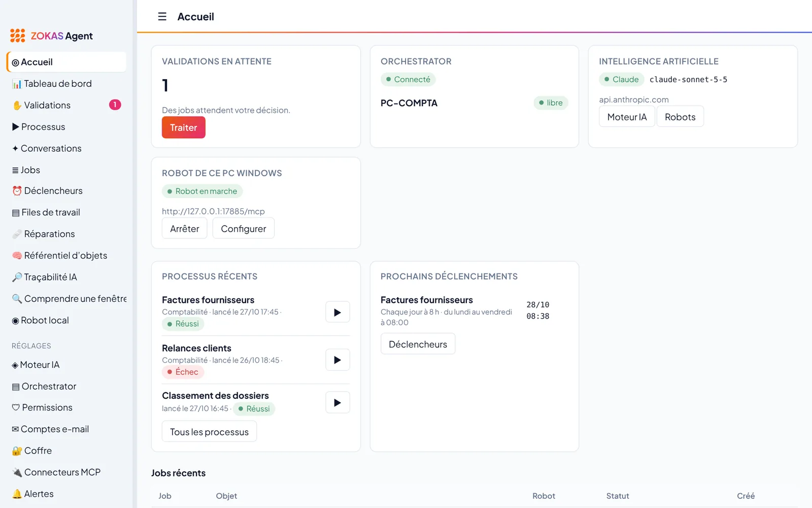The width and height of the screenshot is (812, 508).
Task: Open Déclencheurs sidebar item
Action: [66, 191]
